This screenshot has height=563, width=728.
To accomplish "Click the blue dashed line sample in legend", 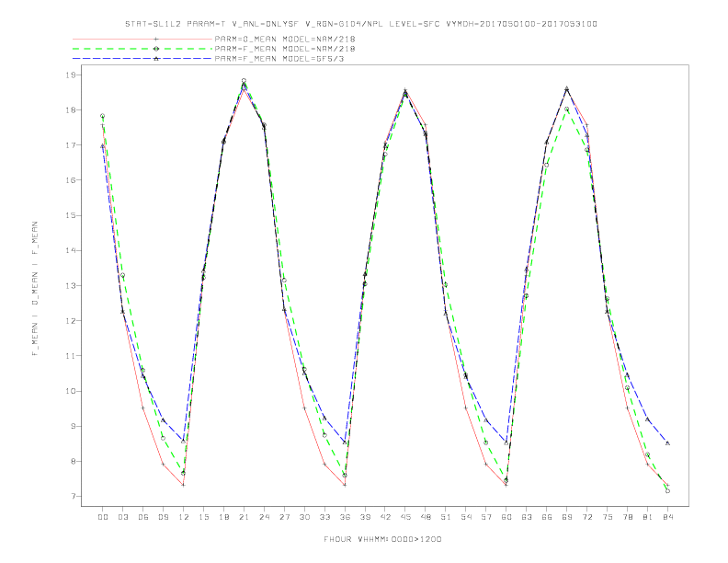I will (x=142, y=59).
